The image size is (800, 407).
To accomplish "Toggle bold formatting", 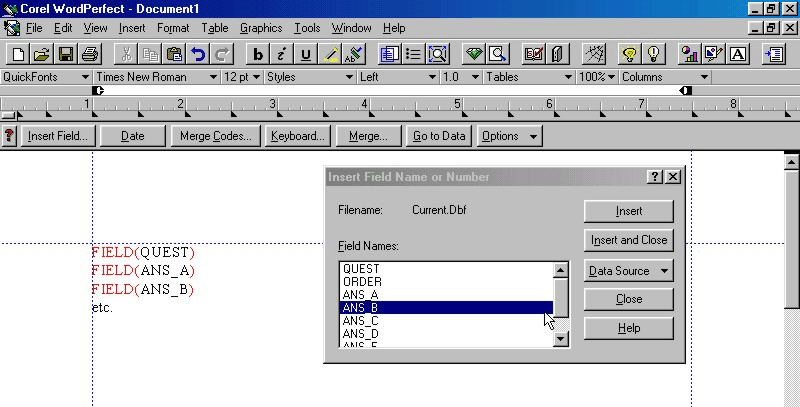I will point(258,54).
